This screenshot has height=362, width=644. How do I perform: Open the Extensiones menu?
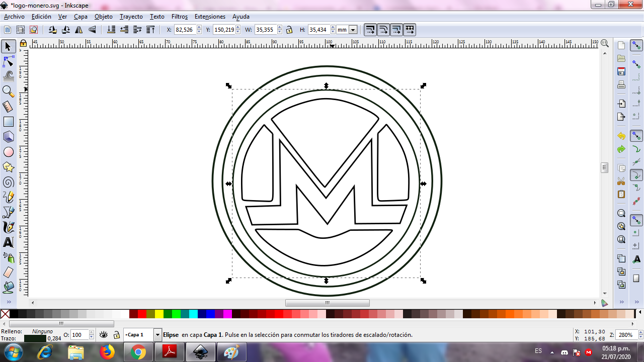click(210, 17)
